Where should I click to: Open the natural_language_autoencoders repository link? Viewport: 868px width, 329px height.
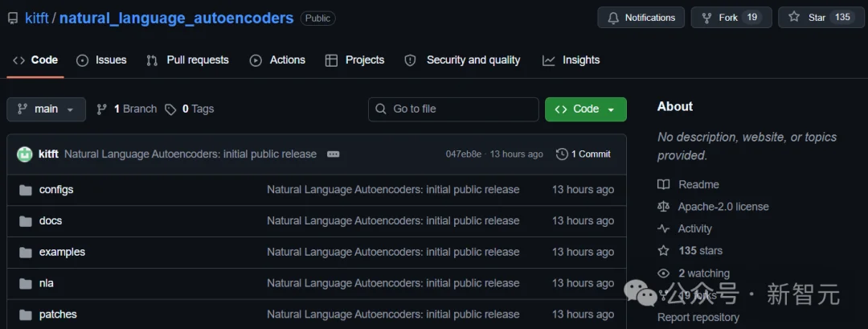tap(176, 18)
